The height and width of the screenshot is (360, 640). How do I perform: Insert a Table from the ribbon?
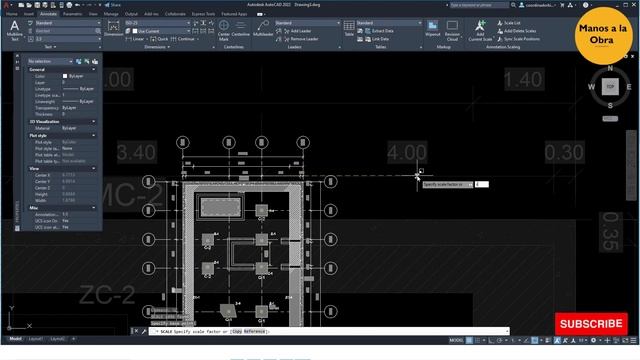(349, 29)
